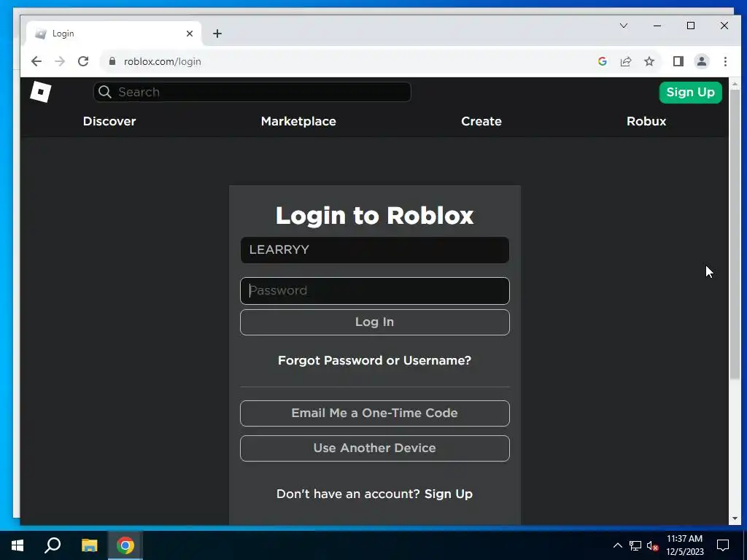Minimize the Chrome window
The height and width of the screenshot is (560, 747).
[657, 26]
